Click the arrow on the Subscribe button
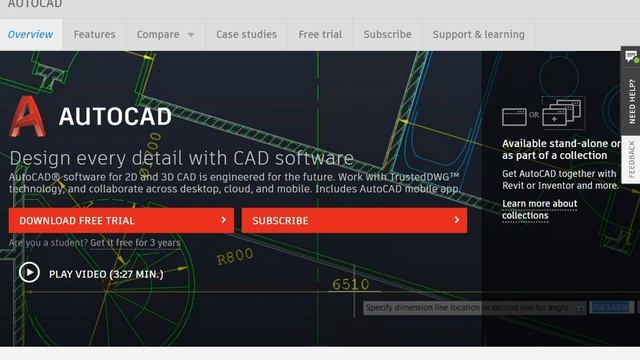The width and height of the screenshot is (640, 360). pos(457,220)
